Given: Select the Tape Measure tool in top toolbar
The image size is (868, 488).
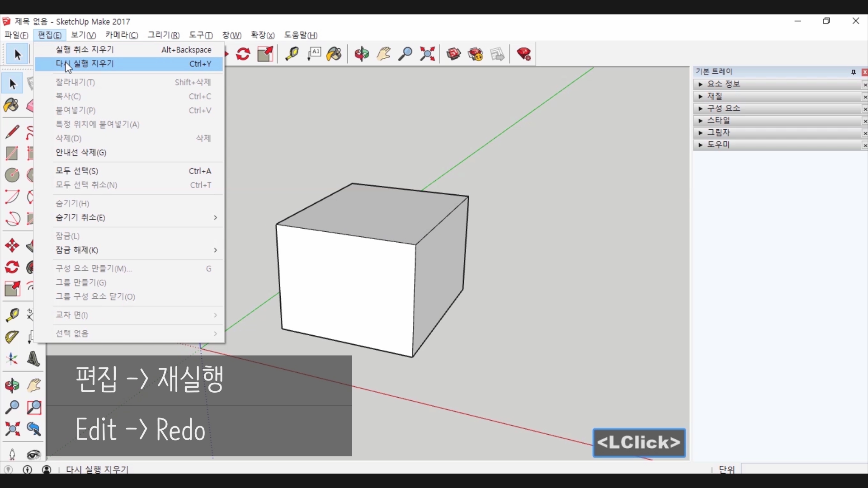Looking at the screenshot, I should [x=292, y=54].
